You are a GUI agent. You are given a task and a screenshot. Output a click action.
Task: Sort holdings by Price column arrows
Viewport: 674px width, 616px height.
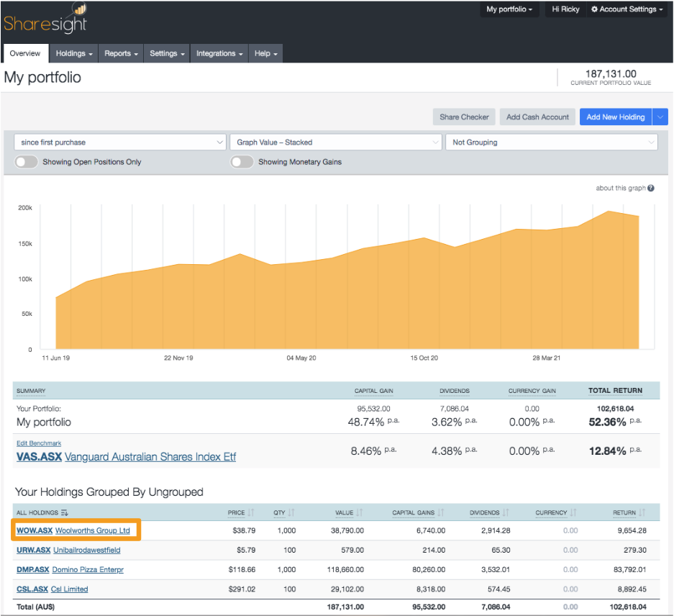pyautogui.click(x=251, y=512)
